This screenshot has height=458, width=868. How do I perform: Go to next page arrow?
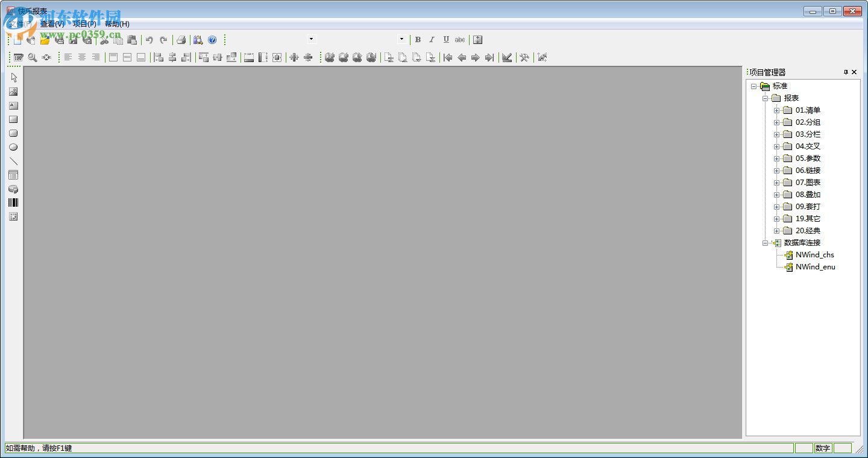pos(476,57)
